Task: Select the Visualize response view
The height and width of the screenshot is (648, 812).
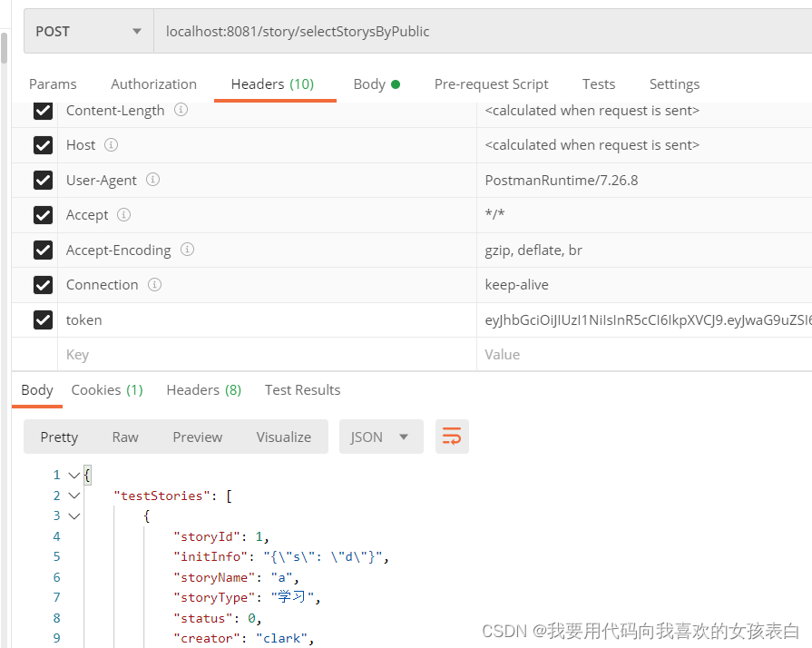Action: (x=283, y=437)
